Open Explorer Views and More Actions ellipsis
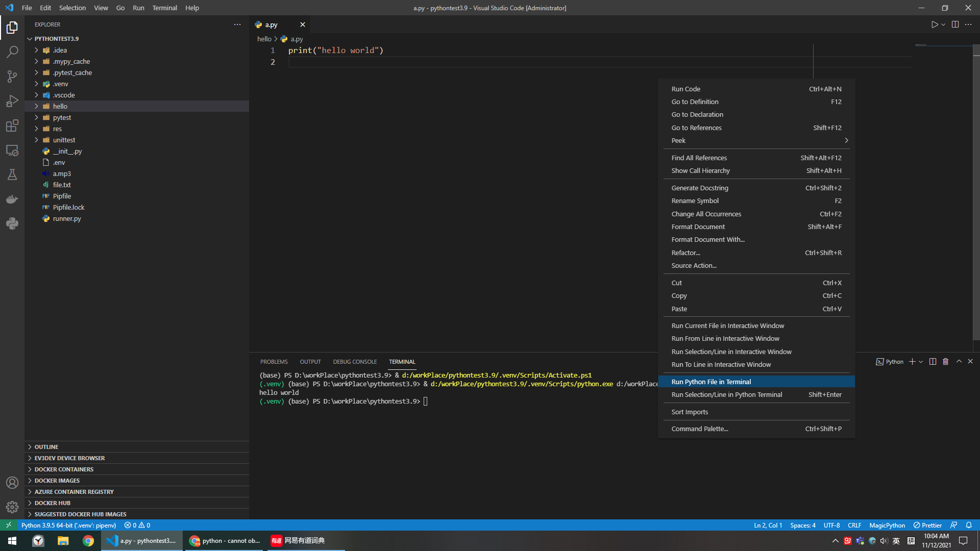The height and width of the screenshot is (551, 980). [x=237, y=24]
